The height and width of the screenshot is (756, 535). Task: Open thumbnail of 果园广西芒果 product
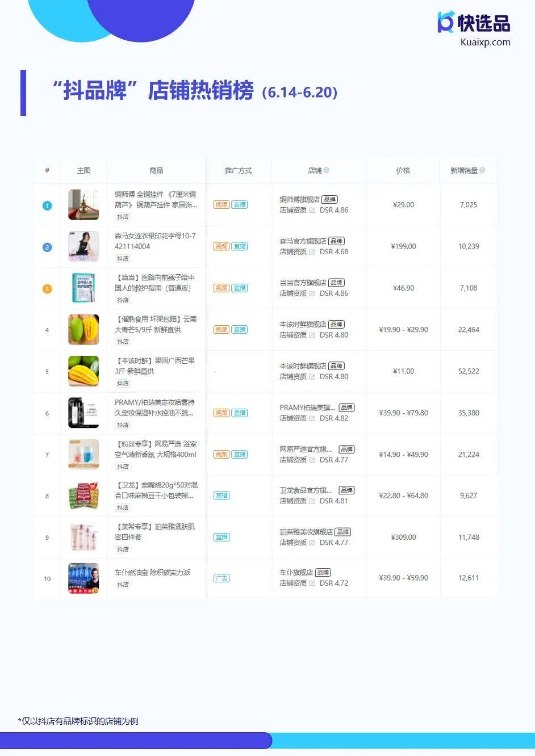83,371
